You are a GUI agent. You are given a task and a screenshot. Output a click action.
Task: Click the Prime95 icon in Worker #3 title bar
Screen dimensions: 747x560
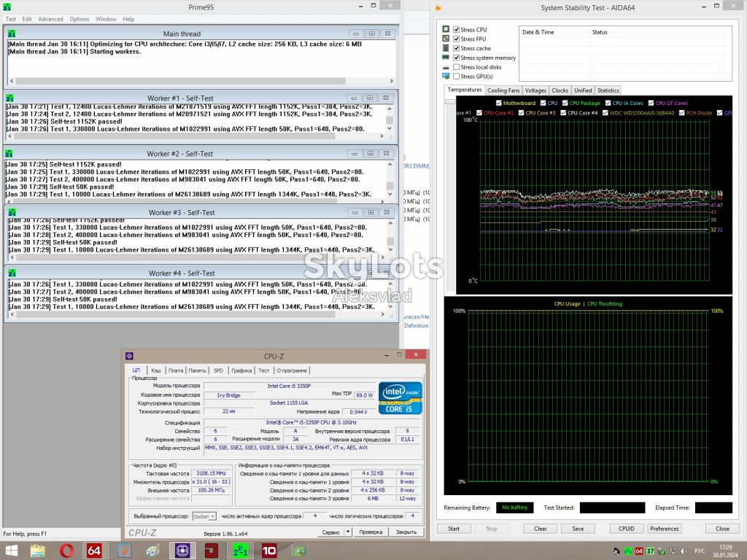[x=12, y=212]
